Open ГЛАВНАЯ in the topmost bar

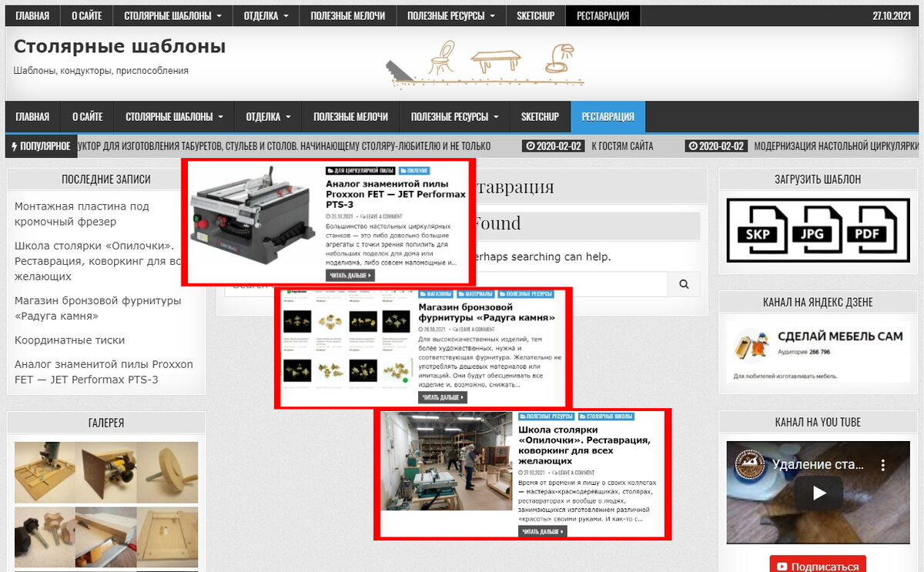point(32,15)
